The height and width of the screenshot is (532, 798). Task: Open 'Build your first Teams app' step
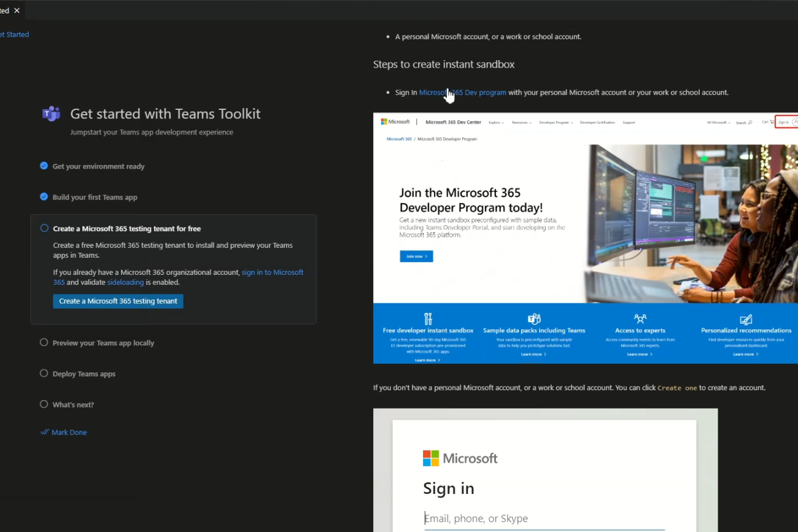(95, 197)
